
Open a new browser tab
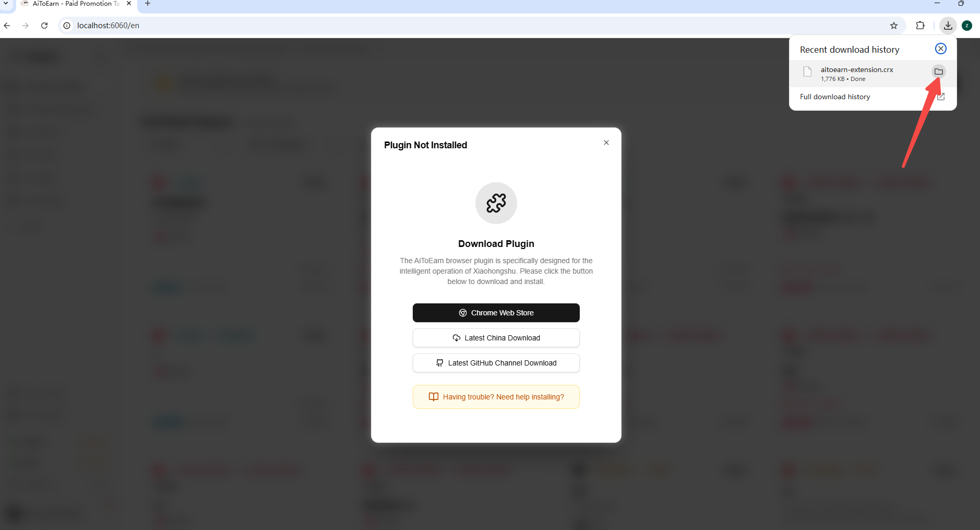(148, 4)
